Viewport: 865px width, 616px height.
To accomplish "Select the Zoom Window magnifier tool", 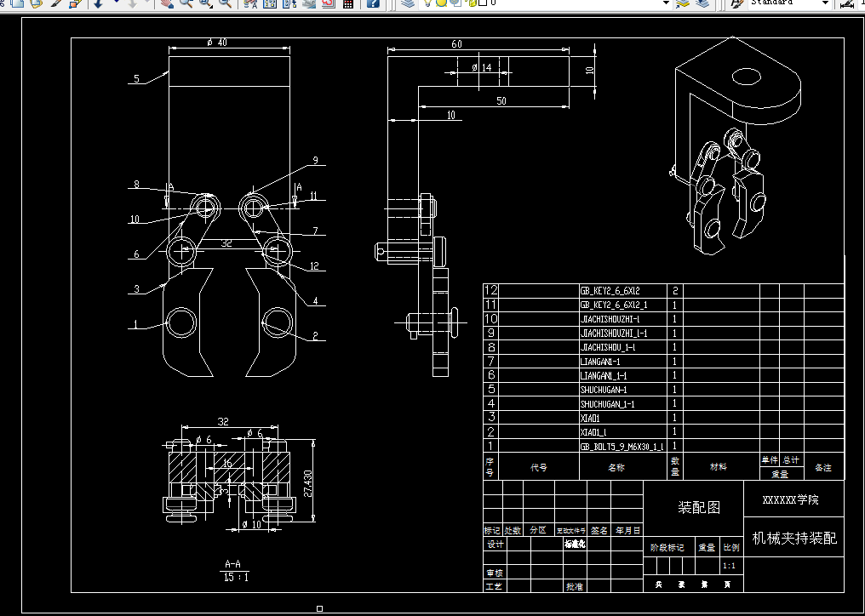I will tap(204, 3).
